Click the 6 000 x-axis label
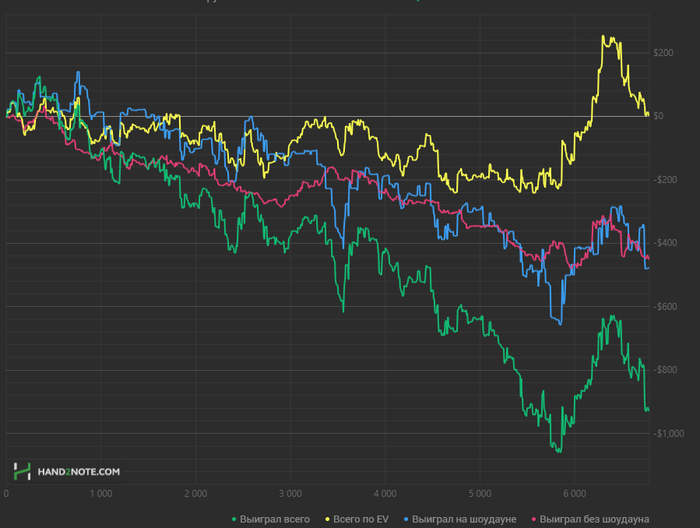The width and height of the screenshot is (700, 528). [574, 494]
